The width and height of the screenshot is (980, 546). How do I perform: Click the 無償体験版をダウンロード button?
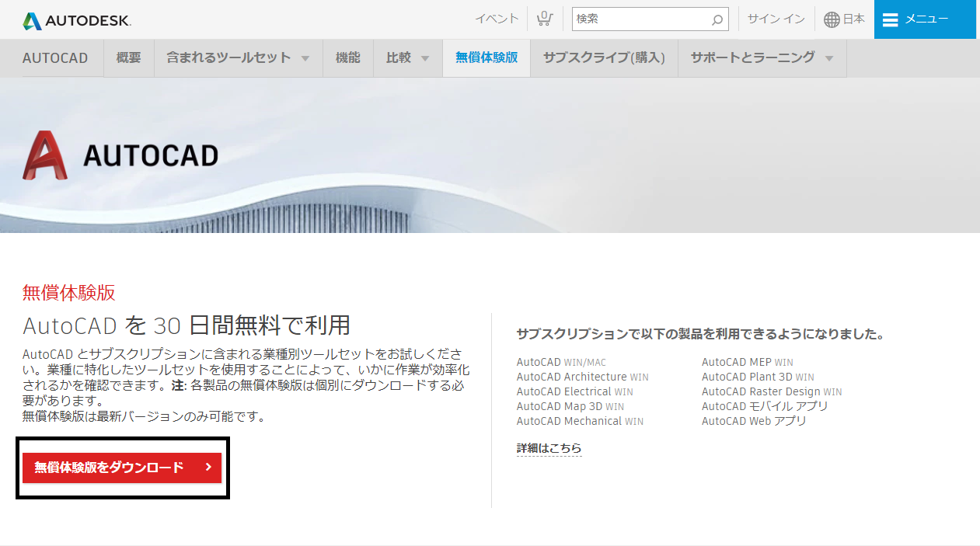pyautogui.click(x=122, y=468)
